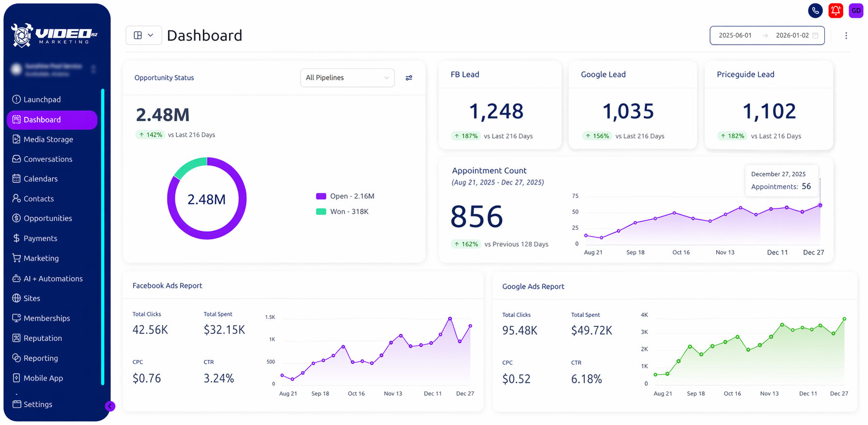Click the dashboard three-dot options menu
This screenshot has height=425, width=868.
click(846, 35)
